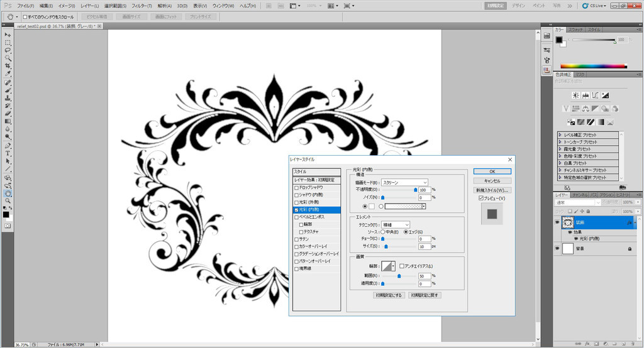Select the Eraser tool
The image size is (644, 348).
click(8, 114)
